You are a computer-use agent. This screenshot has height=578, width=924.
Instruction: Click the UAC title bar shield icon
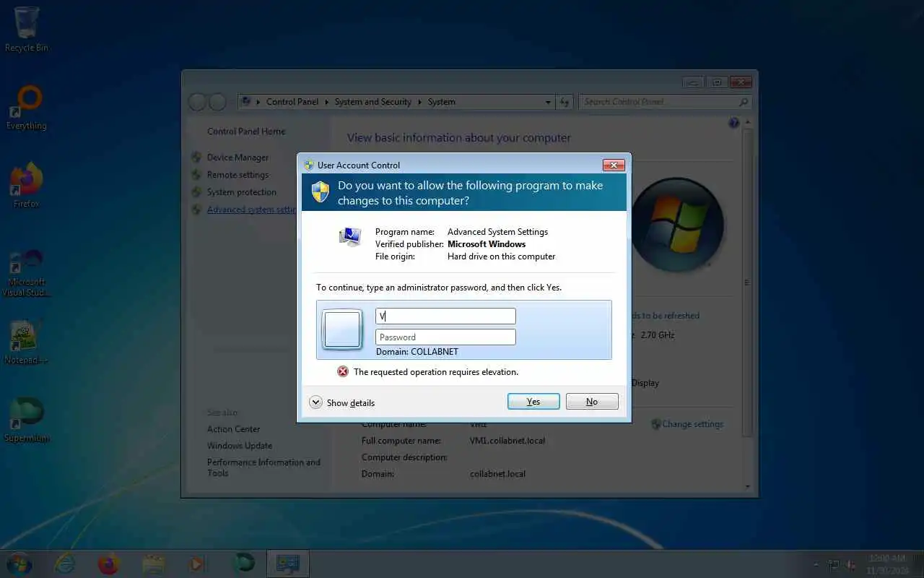309,165
